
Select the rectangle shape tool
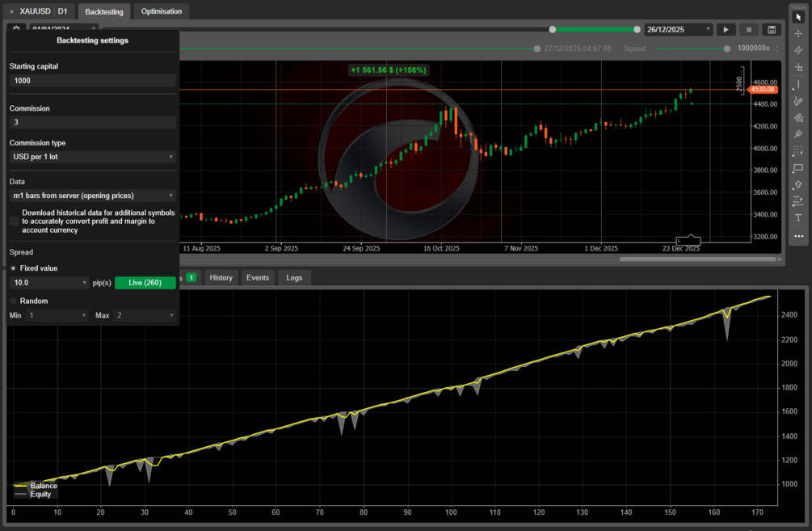798,168
